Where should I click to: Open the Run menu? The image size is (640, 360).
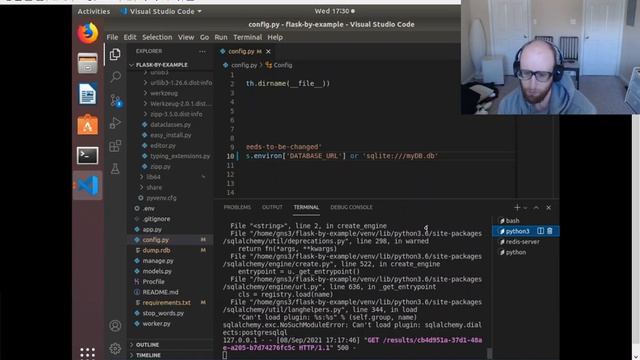[x=221, y=37]
